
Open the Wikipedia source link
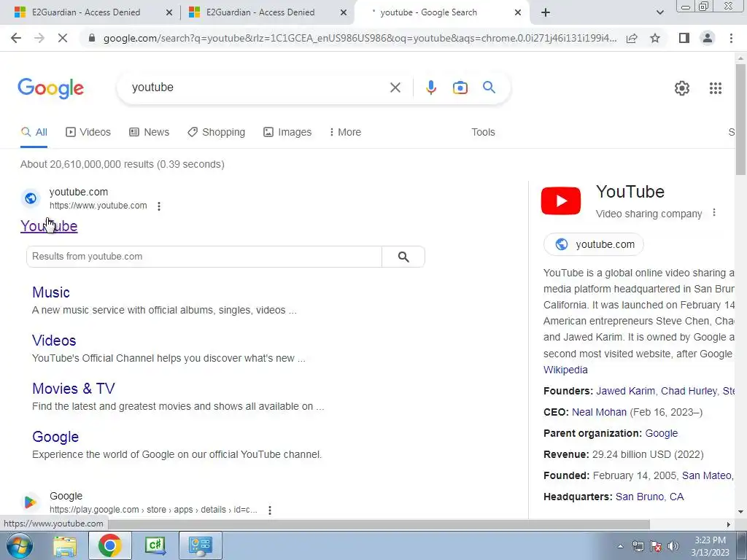(565, 370)
